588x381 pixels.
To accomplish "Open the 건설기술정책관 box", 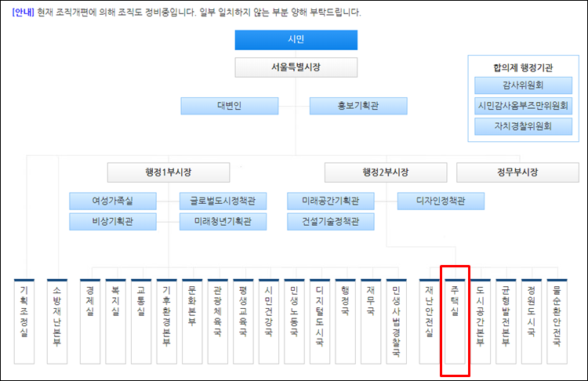I will [331, 222].
